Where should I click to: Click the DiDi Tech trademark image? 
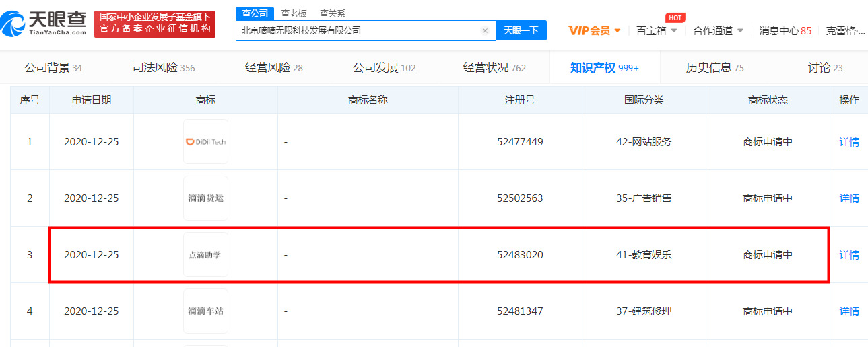point(205,141)
